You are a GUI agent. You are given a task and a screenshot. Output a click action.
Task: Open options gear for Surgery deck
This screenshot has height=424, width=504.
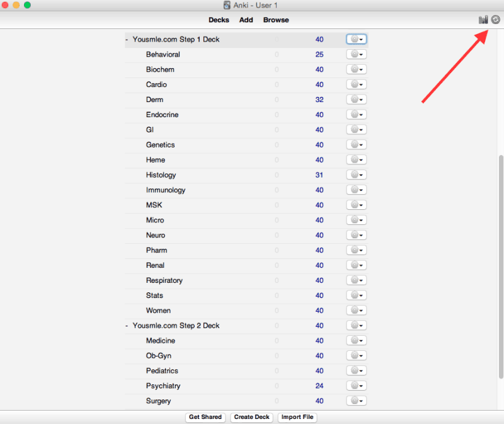click(357, 401)
